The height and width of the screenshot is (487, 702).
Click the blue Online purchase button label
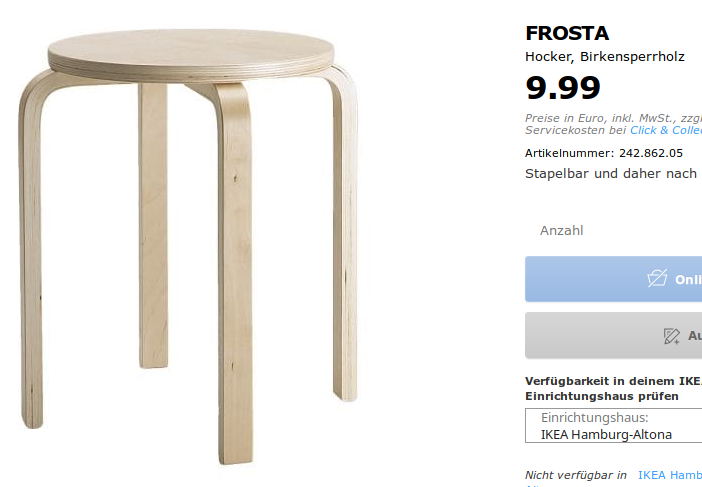pyautogui.click(x=688, y=279)
